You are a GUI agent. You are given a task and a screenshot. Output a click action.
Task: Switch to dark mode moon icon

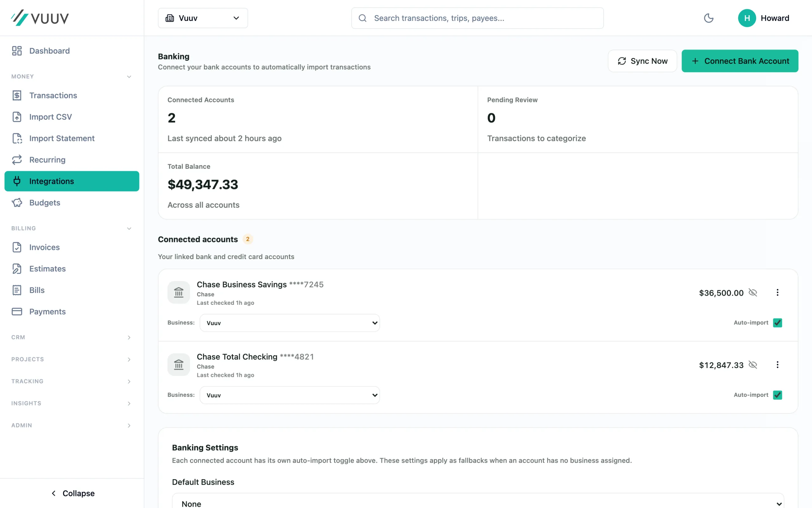point(709,18)
